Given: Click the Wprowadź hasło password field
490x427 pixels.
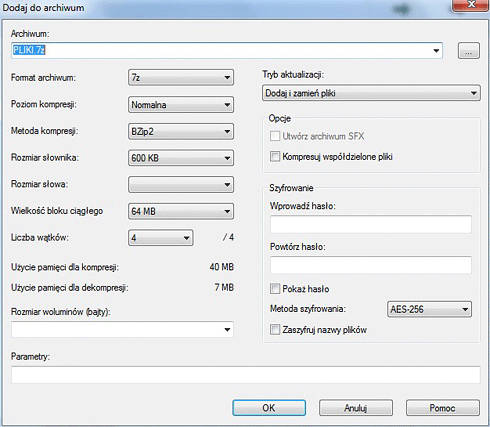Looking at the screenshot, I should 371,224.
